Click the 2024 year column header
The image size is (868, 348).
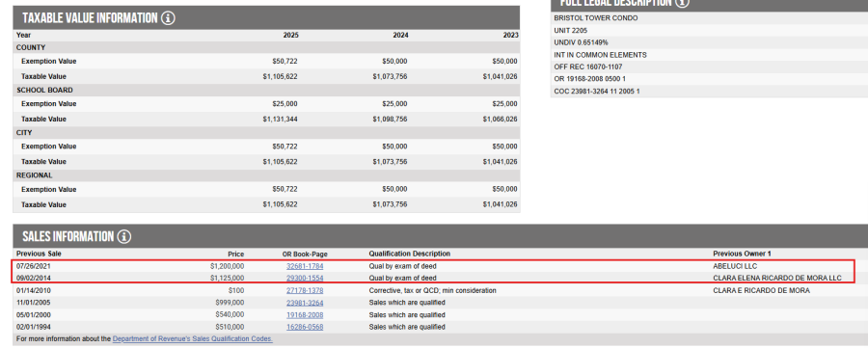pyautogui.click(x=401, y=35)
